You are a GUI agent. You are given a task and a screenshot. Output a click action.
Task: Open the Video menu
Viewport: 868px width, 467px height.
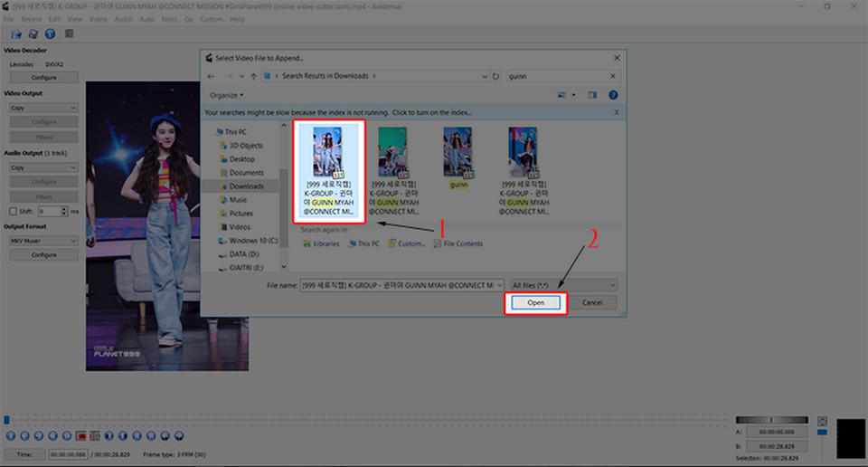[98, 19]
